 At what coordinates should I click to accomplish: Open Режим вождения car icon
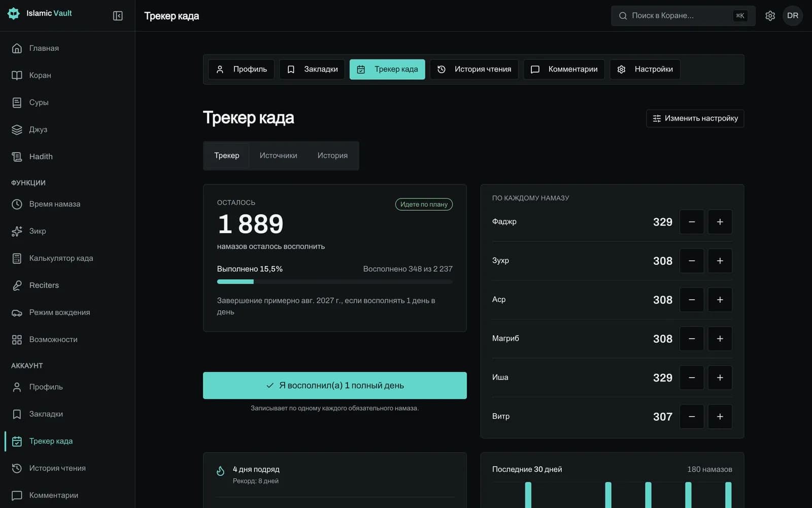(17, 312)
